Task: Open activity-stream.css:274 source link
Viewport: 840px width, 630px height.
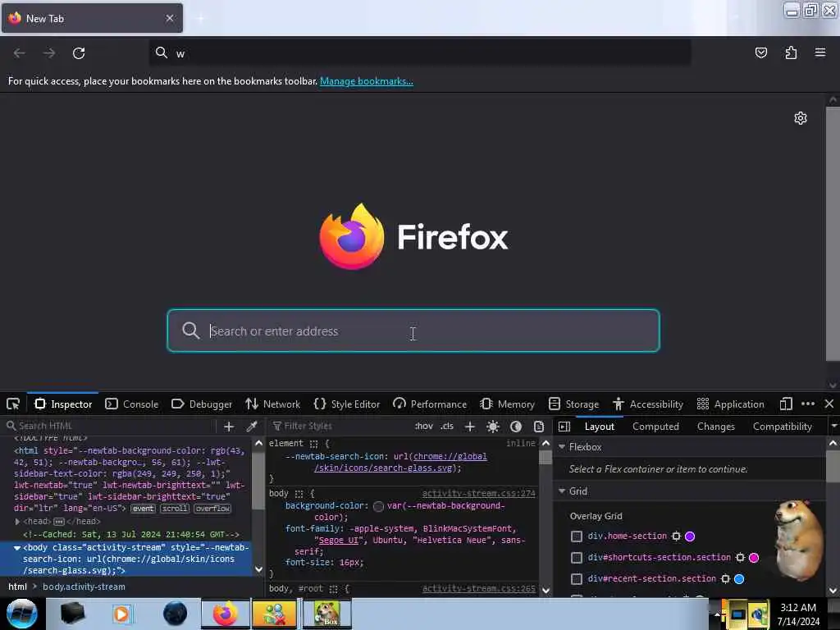Action: 478,493
